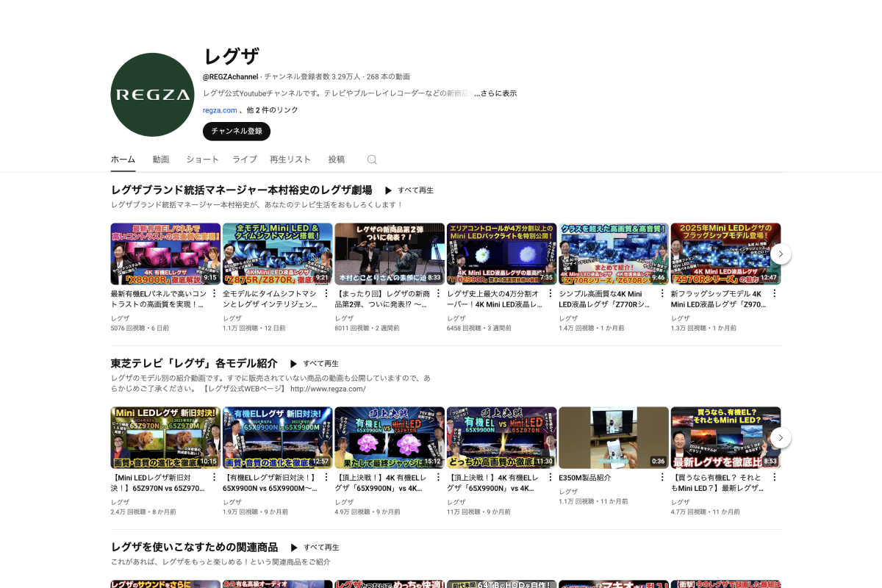Open video title レグザ史上最大の4万分割オーバー
This screenshot has height=588, width=882.
pos(494,299)
